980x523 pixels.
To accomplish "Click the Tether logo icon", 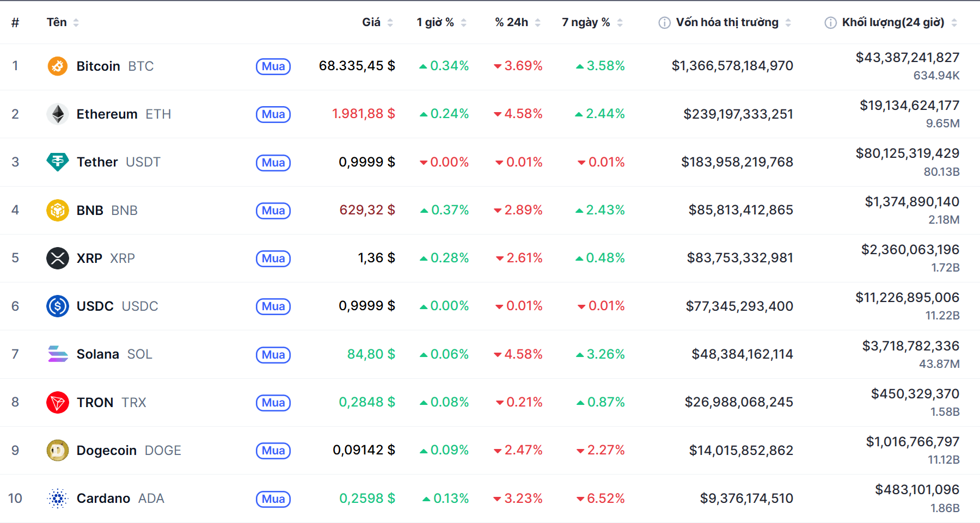I will 57,162.
